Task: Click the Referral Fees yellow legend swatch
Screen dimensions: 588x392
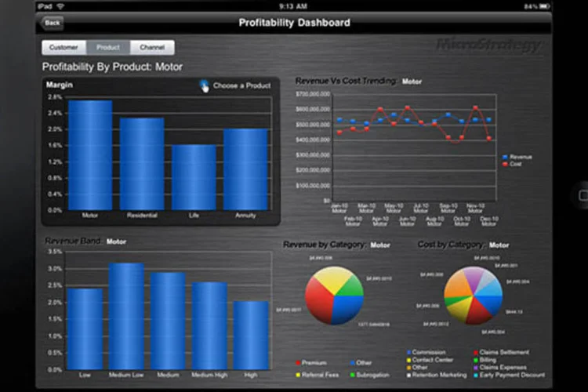Action: coord(298,375)
